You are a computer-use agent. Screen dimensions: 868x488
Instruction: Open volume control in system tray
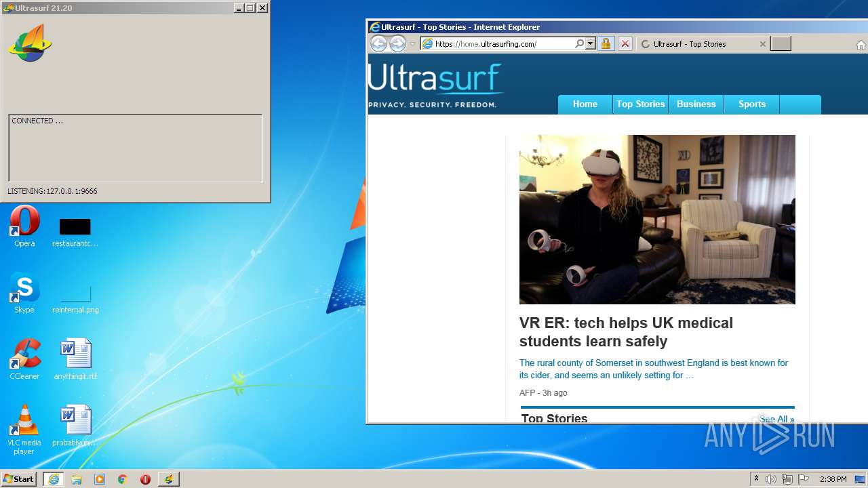771,479
